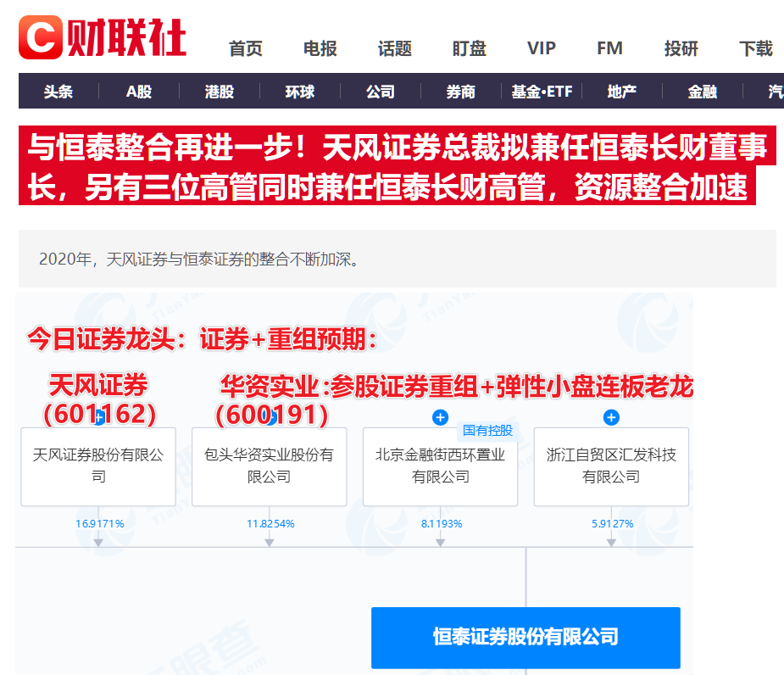Switch to the 公司 category tab
The image size is (784, 675).
point(380,91)
